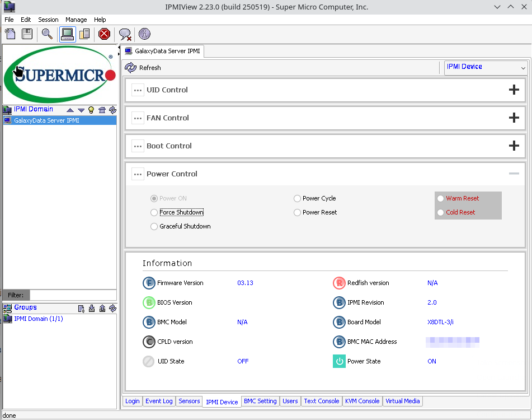Click the import arrow icon in Groups header
This screenshot has height=420, width=532.
tap(92, 309)
